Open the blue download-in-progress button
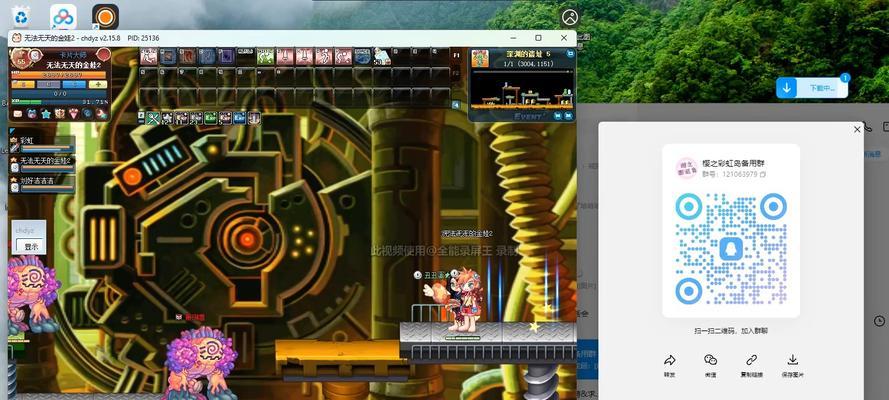The width and height of the screenshot is (889, 400). click(812, 88)
